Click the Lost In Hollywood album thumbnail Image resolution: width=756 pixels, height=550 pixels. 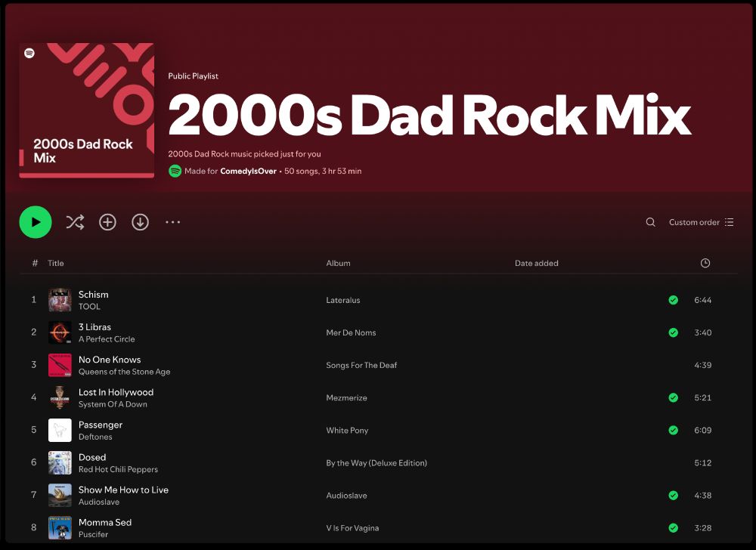pos(60,397)
